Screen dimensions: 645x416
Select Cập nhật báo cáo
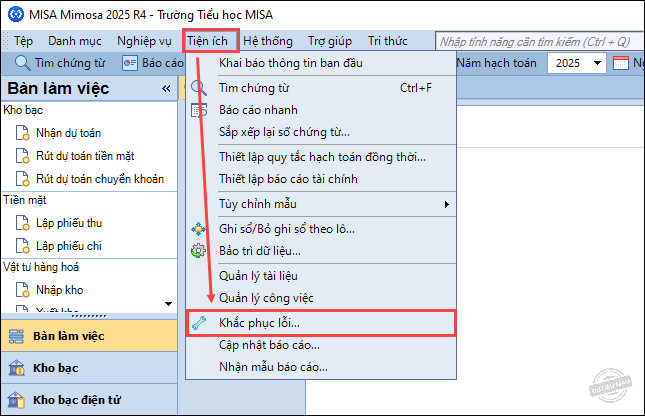point(321,345)
